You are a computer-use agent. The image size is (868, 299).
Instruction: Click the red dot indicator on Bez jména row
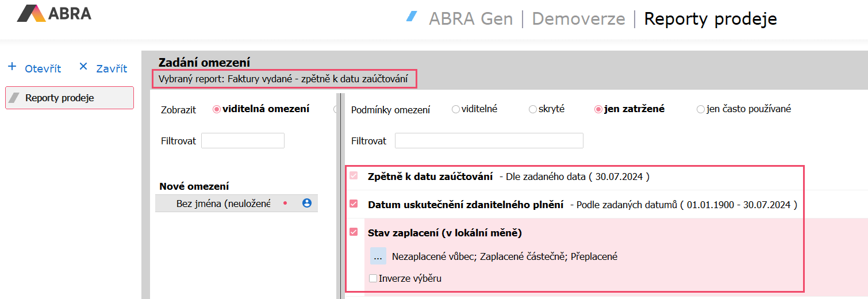tap(285, 204)
